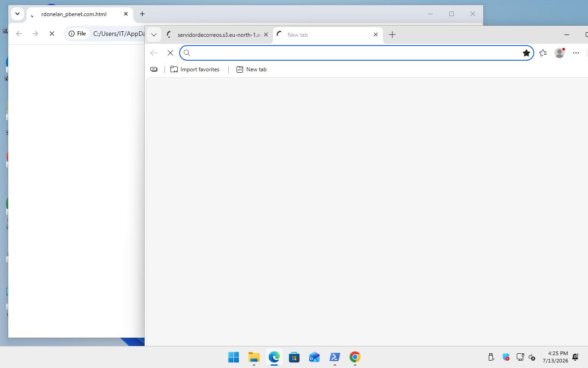Open the New tab favorites bar shortcut
The image size is (588, 368).
pyautogui.click(x=251, y=69)
